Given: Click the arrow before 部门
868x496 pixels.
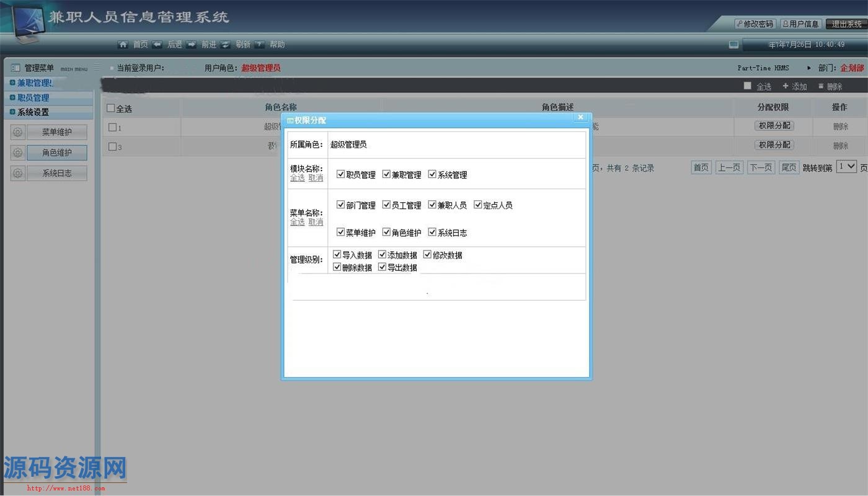Looking at the screenshot, I should tap(808, 68).
